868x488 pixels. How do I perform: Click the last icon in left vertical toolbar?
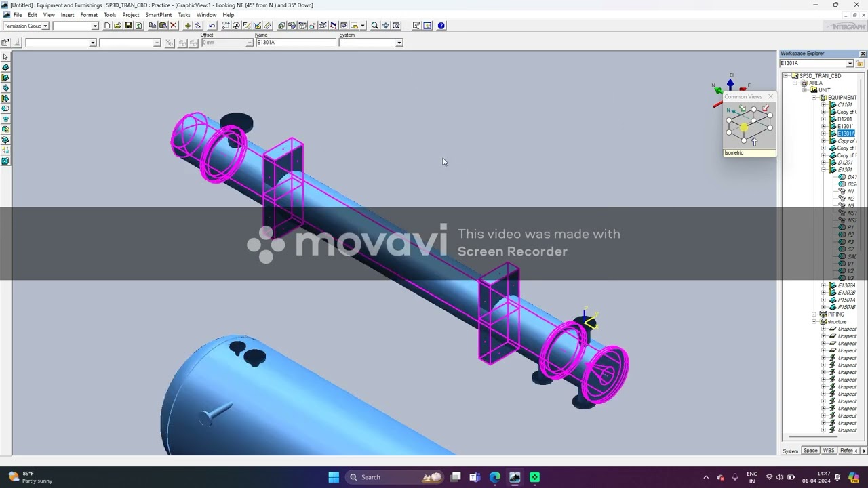pos(5,161)
